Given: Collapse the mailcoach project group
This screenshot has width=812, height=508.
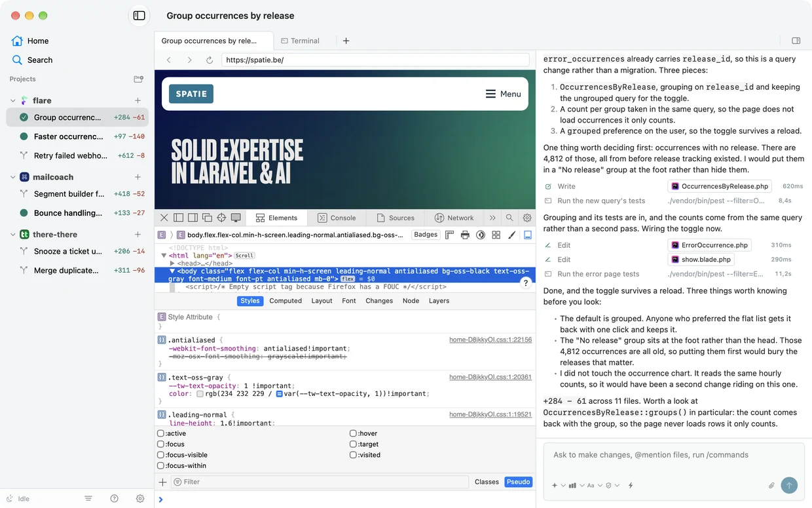Looking at the screenshot, I should pos(12,177).
